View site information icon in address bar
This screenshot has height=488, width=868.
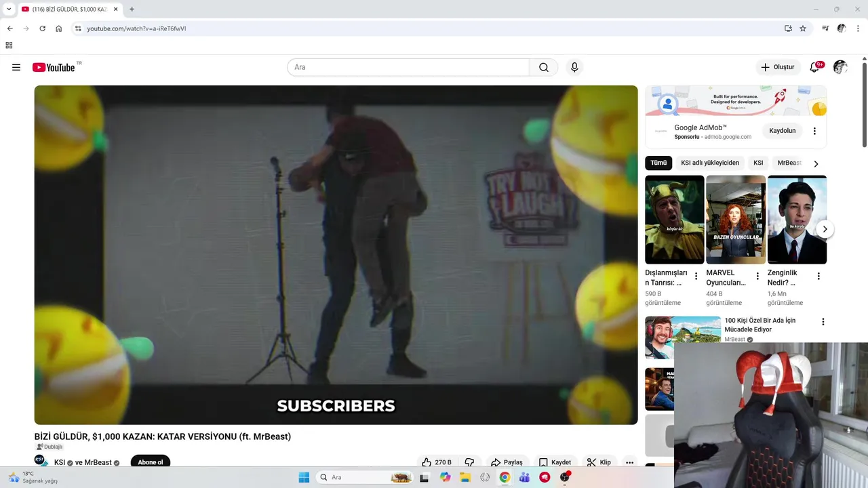click(78, 28)
